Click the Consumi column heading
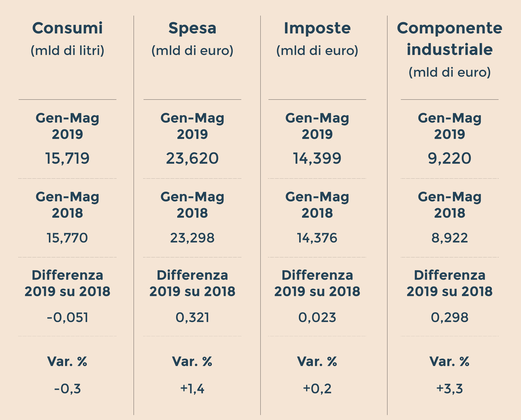The width and height of the screenshot is (521, 420). click(67, 28)
